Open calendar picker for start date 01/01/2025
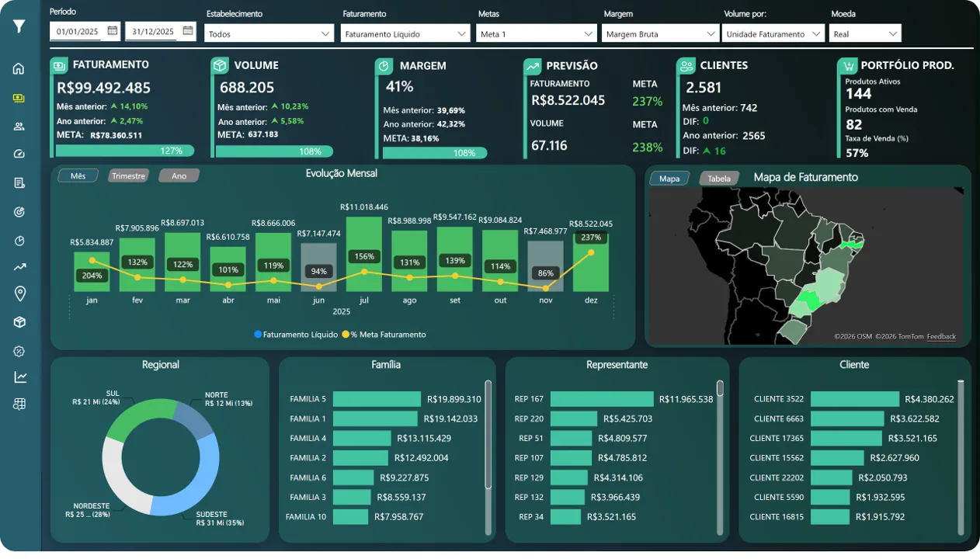The width and height of the screenshot is (980, 559). coord(113,31)
